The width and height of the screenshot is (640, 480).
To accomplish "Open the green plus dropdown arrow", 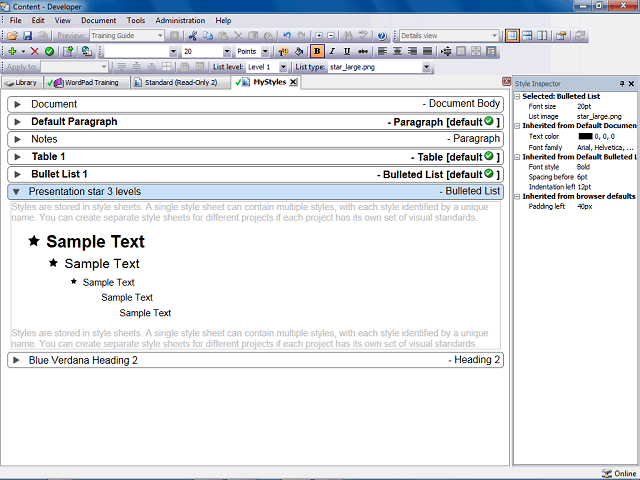I will pyautogui.click(x=23, y=51).
